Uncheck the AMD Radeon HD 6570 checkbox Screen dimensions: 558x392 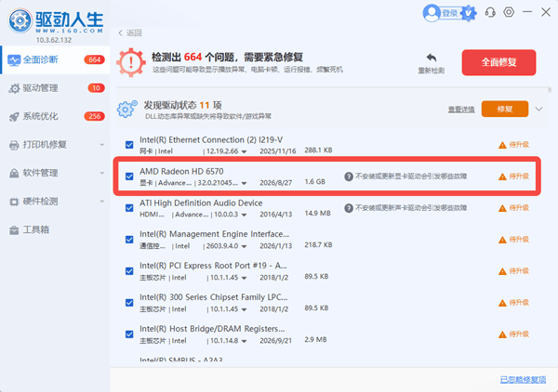coord(129,176)
